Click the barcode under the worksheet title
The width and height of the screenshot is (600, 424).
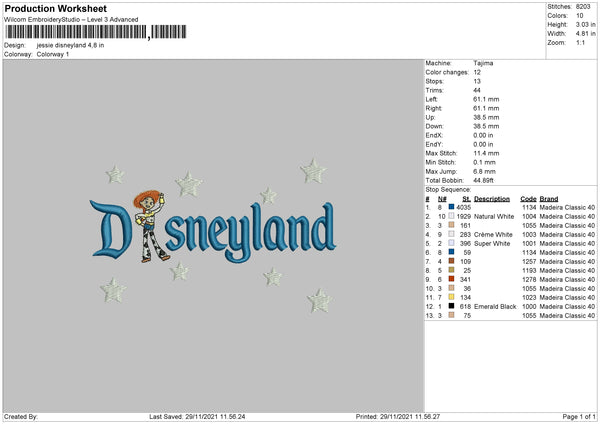96,32
